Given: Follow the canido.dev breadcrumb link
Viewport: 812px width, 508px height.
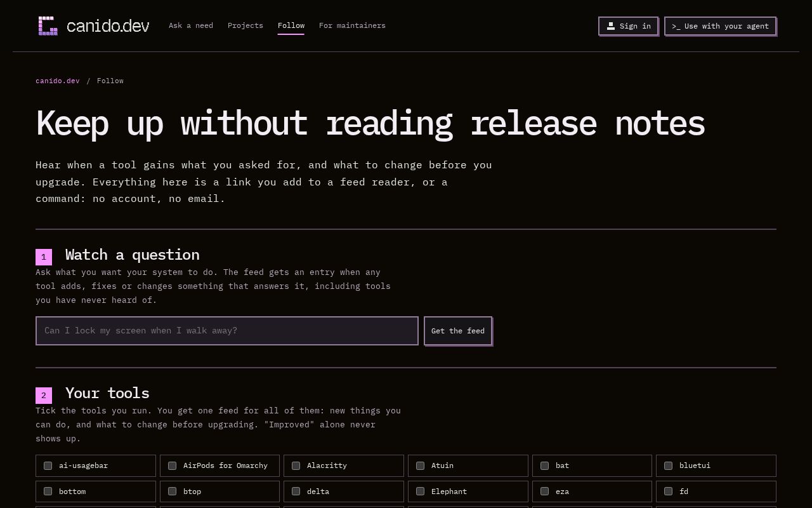Looking at the screenshot, I should 58,81.
